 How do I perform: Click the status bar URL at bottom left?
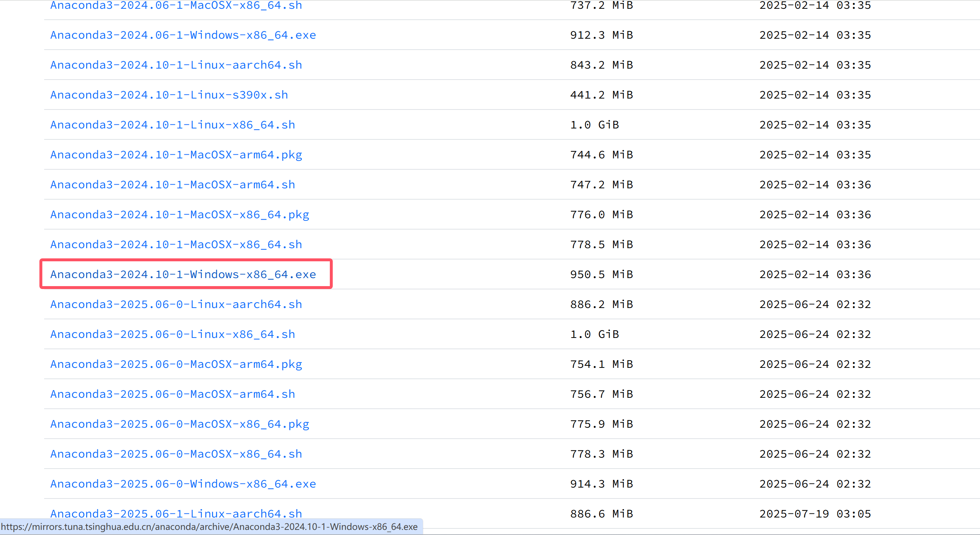coord(211,527)
